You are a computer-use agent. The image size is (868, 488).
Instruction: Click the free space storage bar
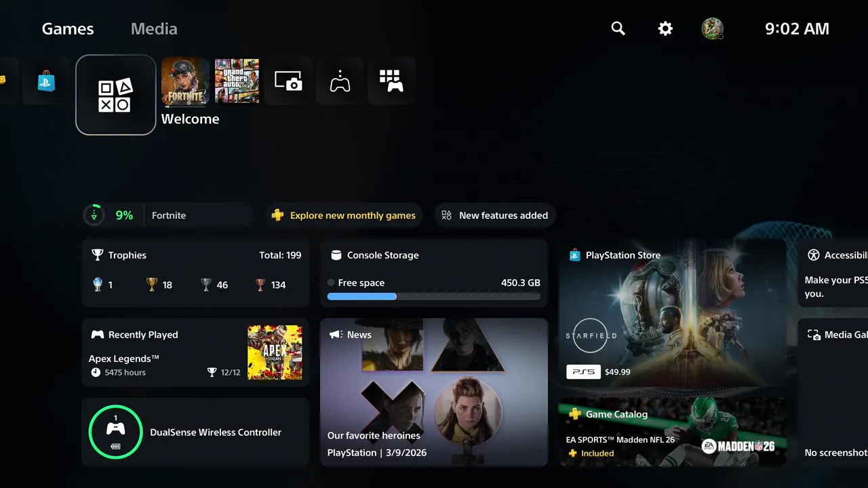pyautogui.click(x=434, y=296)
